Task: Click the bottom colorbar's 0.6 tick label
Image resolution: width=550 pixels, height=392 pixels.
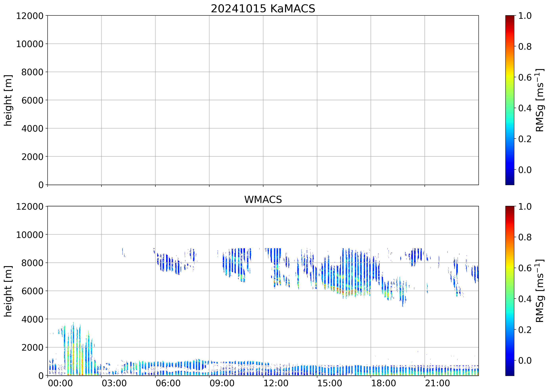Action: click(x=525, y=268)
